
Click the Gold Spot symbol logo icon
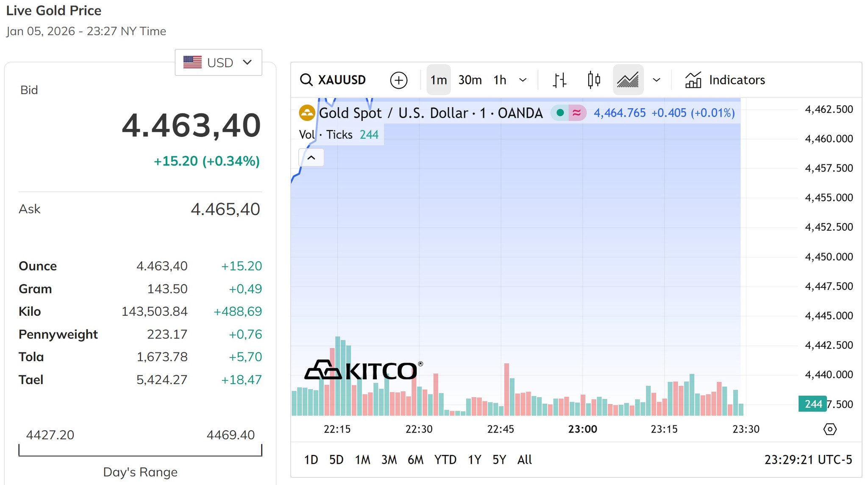click(x=307, y=113)
